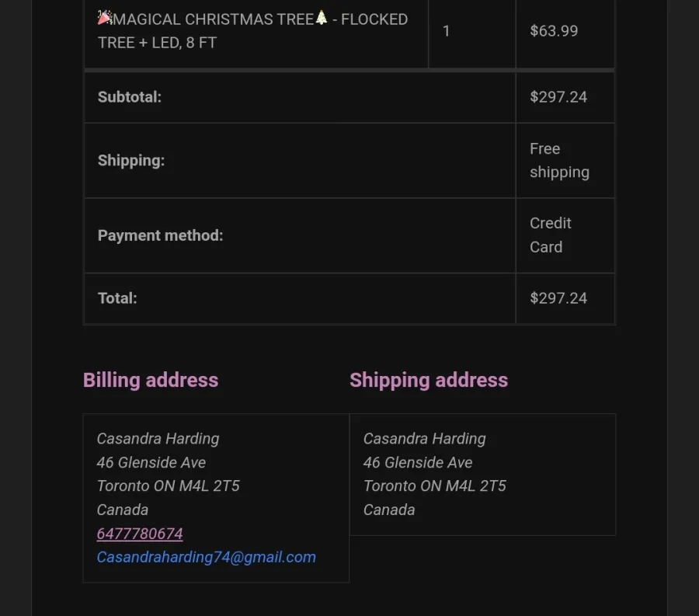The height and width of the screenshot is (616, 699).
Task: Click the Magical Christmas Tree product name
Action: point(252,31)
